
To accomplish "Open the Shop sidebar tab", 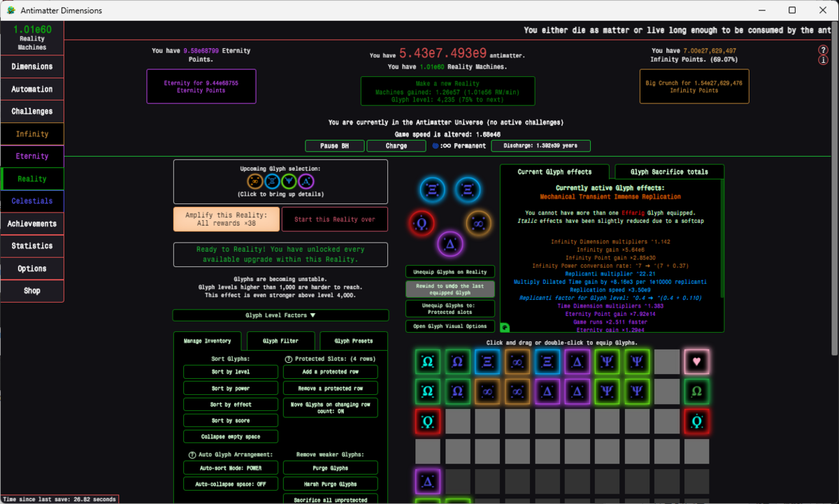I will click(x=32, y=291).
